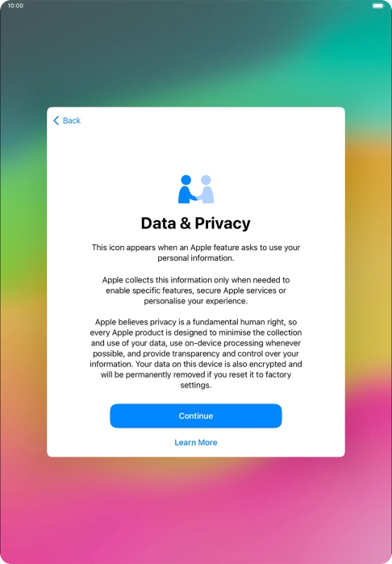Click the phrase "fundamental human right"

tap(240, 322)
